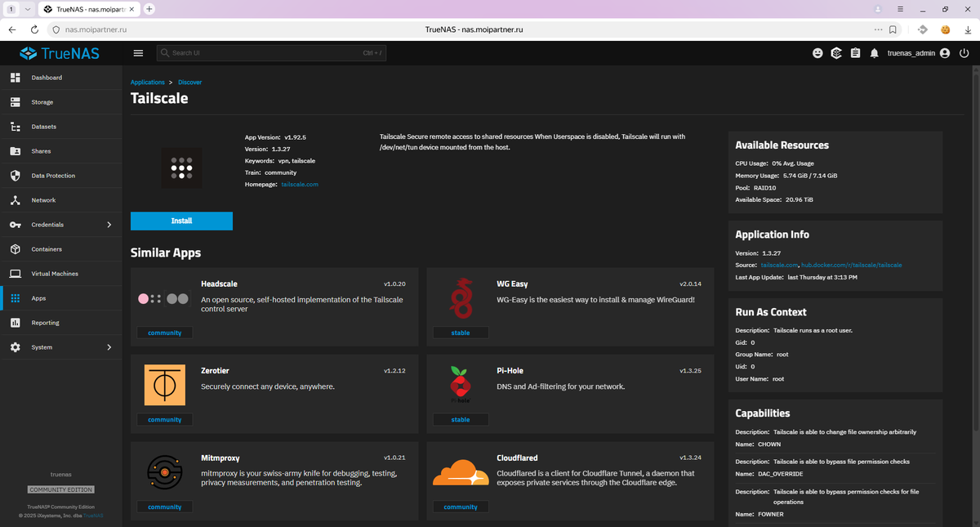Open the jobs clipboard icon
980x527 pixels.
tap(855, 53)
